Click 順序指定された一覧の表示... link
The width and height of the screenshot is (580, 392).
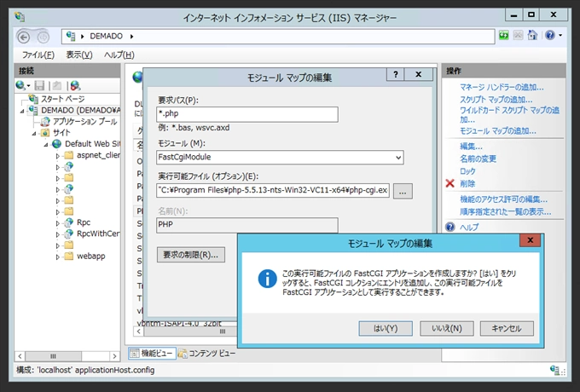(x=505, y=211)
